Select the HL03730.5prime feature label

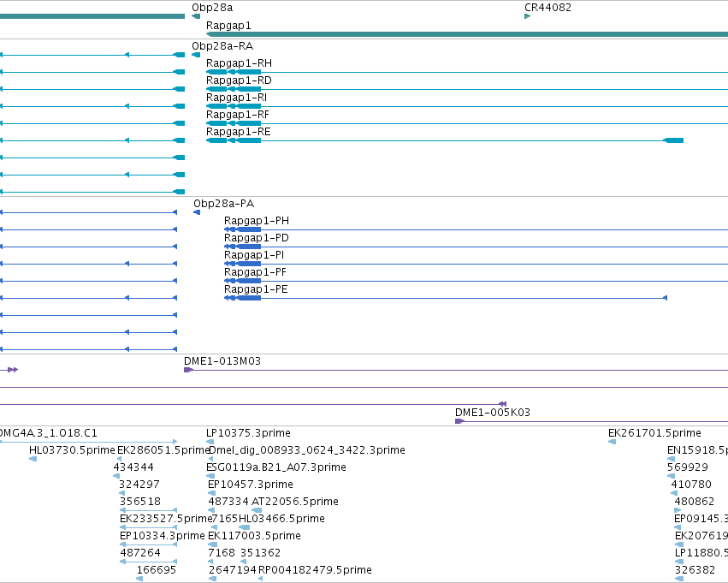tap(72, 450)
